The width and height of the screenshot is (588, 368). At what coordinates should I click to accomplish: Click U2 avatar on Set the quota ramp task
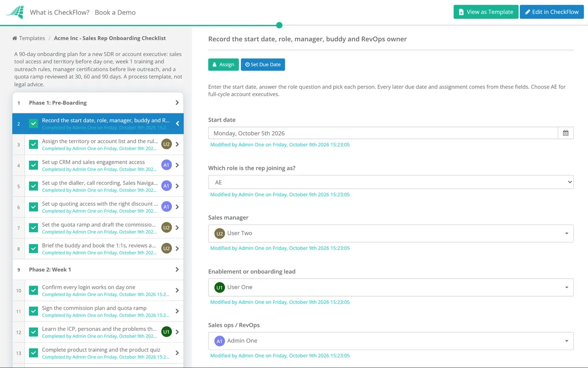coord(166,228)
